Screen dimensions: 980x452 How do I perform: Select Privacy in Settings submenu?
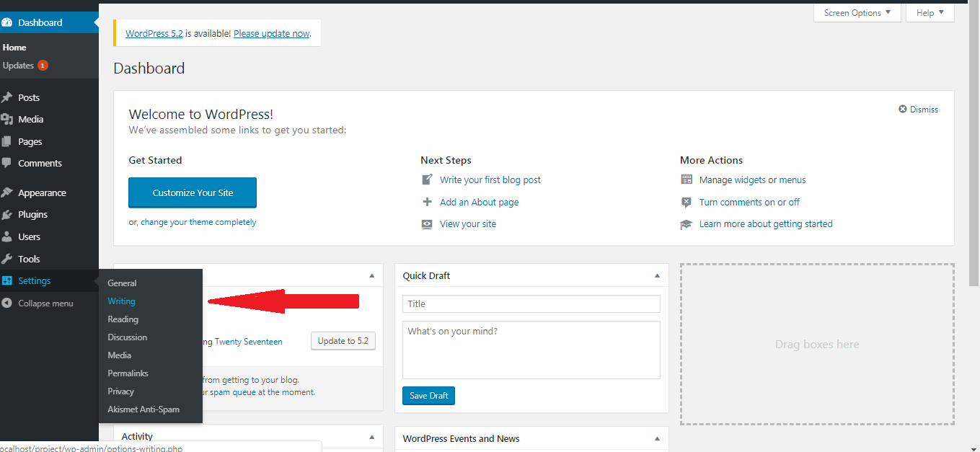120,391
